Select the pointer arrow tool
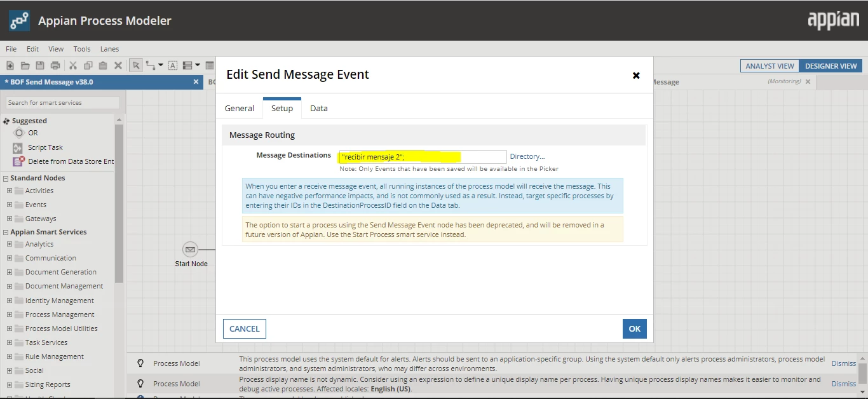The width and height of the screenshot is (868, 399). (x=136, y=65)
